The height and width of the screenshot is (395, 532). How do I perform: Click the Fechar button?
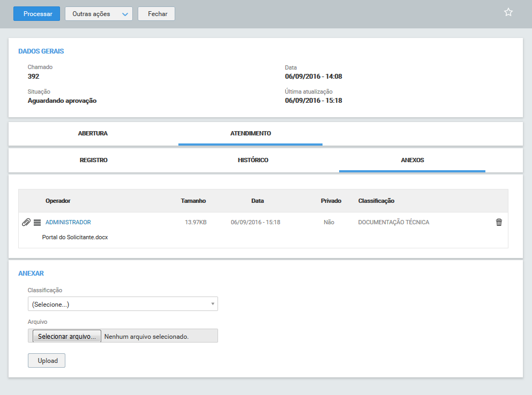click(x=156, y=14)
